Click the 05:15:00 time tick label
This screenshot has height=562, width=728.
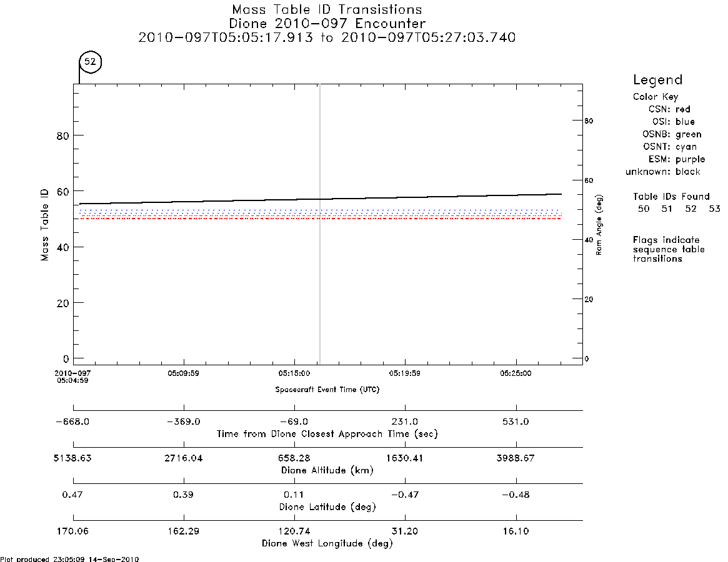coord(294,373)
